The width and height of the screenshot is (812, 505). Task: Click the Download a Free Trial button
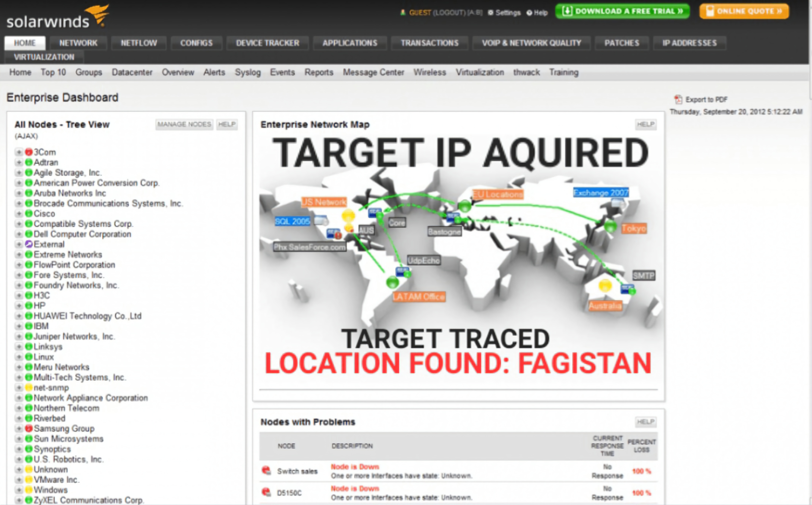(622, 11)
